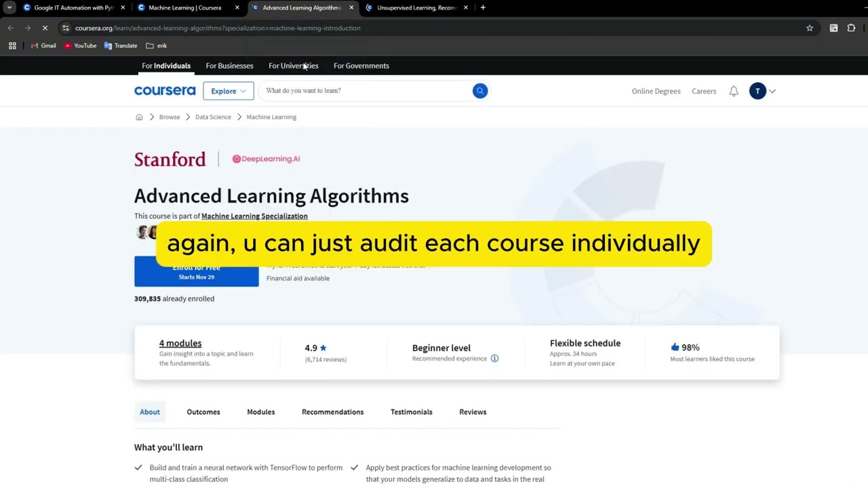Image resolution: width=868 pixels, height=488 pixels.
Task: Close the Advanced Learning Algorithms tab
Action: [351, 7]
